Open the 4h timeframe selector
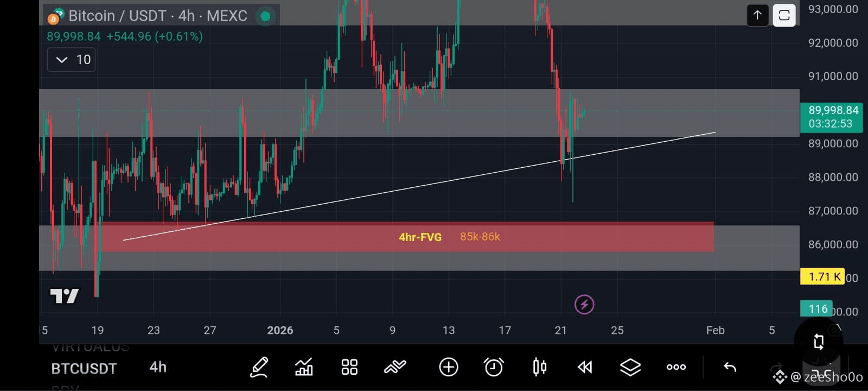The height and width of the screenshot is (391, 868). (x=158, y=367)
